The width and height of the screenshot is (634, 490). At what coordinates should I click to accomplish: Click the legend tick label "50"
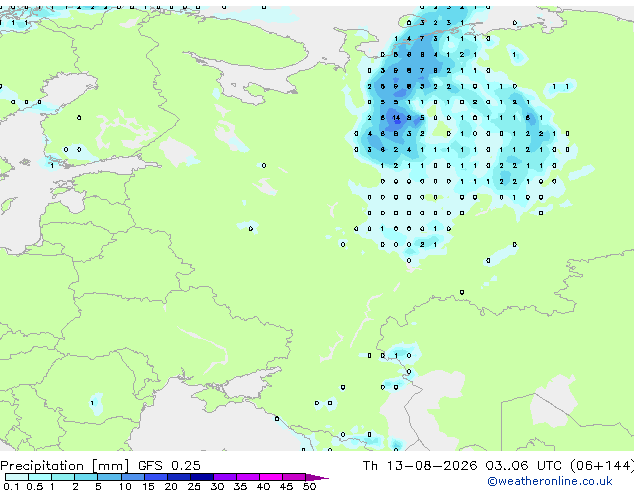309,486
